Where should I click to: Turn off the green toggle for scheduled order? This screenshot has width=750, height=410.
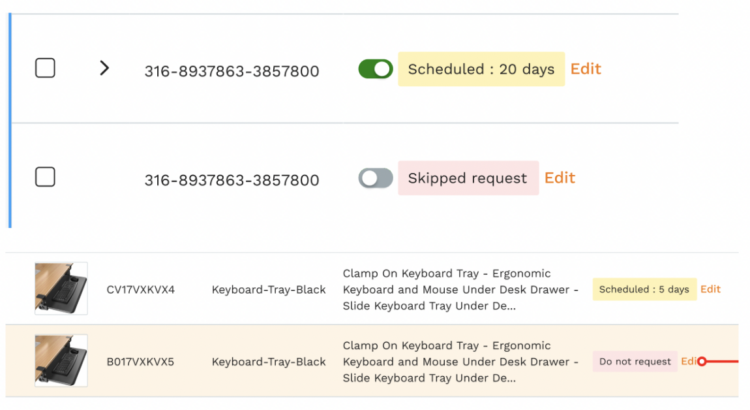(375, 69)
